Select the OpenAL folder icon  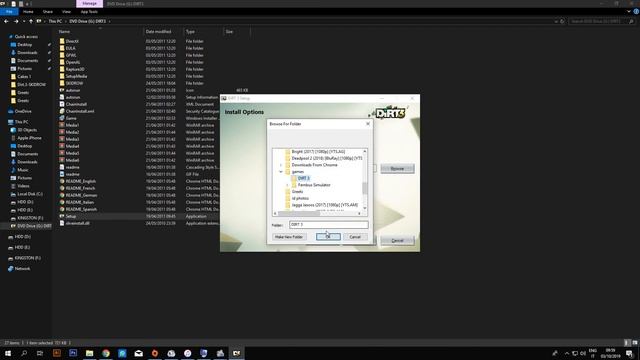[x=62, y=62]
